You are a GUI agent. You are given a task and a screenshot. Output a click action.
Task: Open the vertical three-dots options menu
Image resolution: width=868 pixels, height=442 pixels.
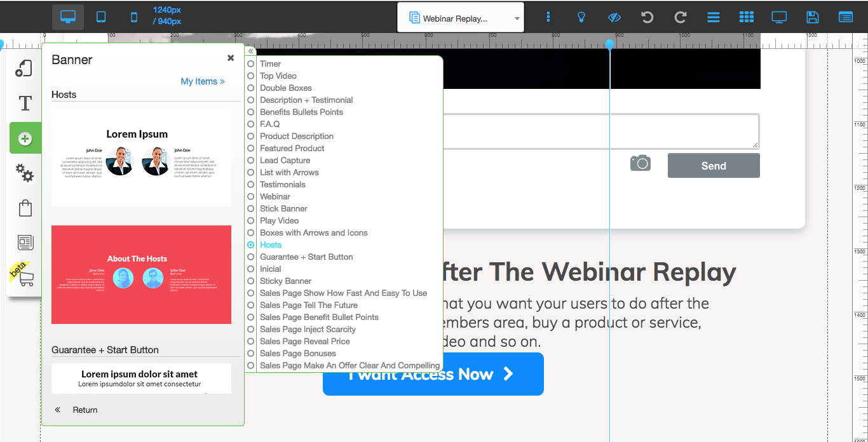548,17
